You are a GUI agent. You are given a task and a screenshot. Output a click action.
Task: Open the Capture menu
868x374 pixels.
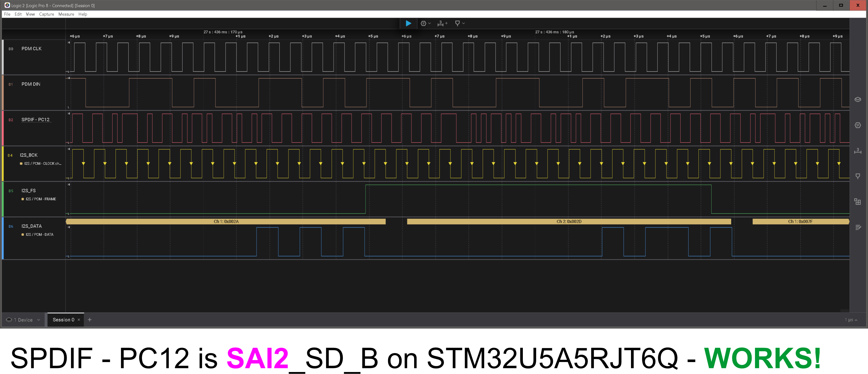[x=46, y=14]
